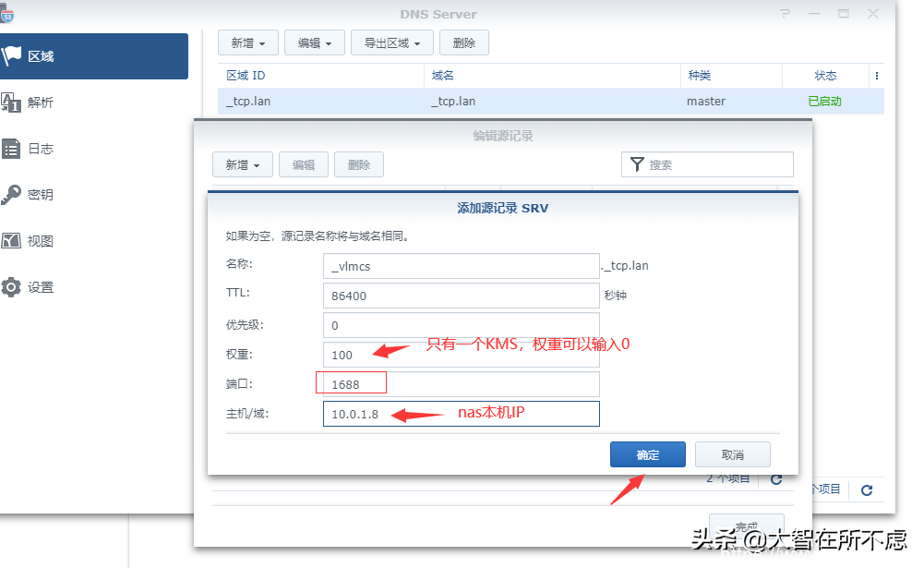The width and height of the screenshot is (924, 568).
Task: Click the resolution icon beside 解析
Action: [x=10, y=102]
